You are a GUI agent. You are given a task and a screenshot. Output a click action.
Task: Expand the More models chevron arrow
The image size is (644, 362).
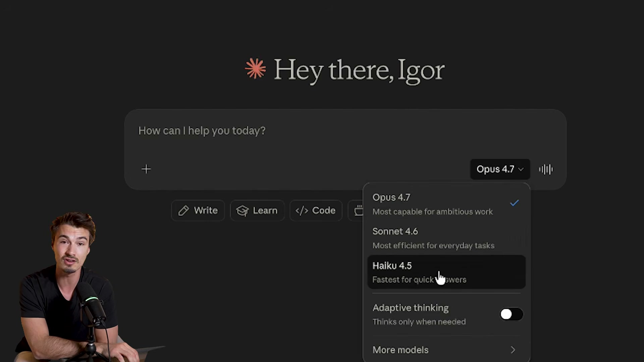(513, 350)
